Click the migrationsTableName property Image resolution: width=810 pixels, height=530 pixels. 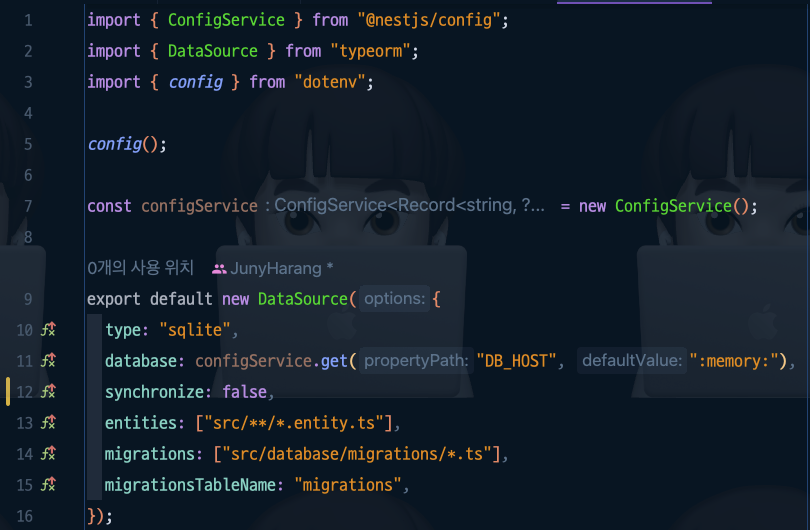coord(190,485)
